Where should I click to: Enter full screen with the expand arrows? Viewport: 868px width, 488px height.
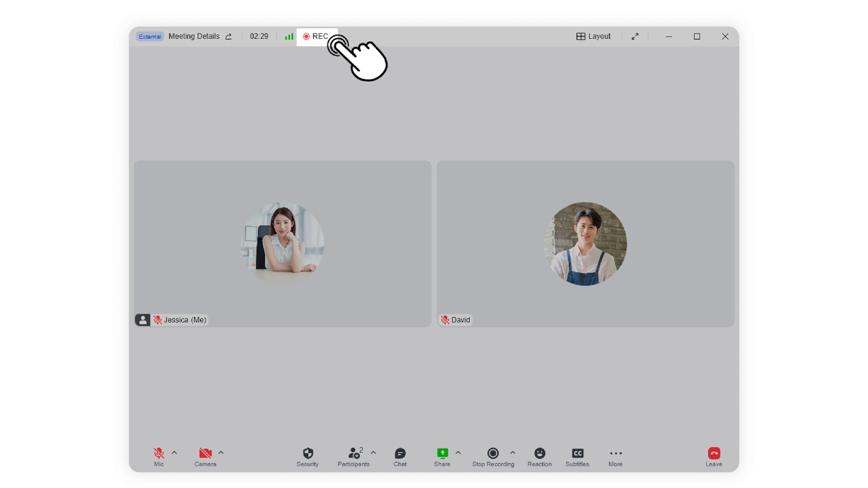pos(635,36)
